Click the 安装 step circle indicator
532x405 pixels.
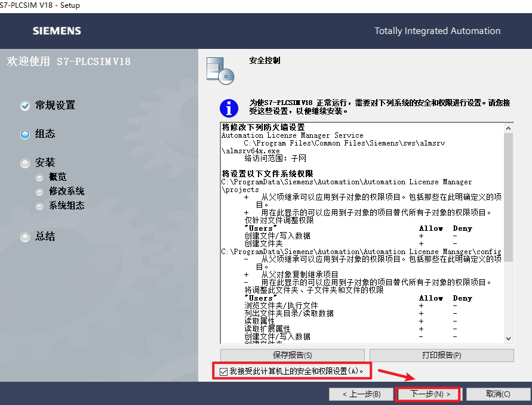(25, 163)
